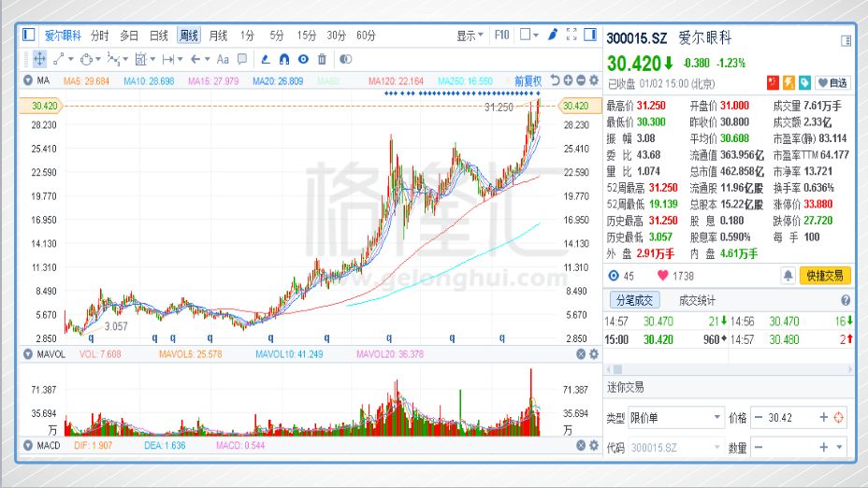
Task: Toggle the contrast overlay switch icon
Action: pyautogui.click(x=345, y=59)
